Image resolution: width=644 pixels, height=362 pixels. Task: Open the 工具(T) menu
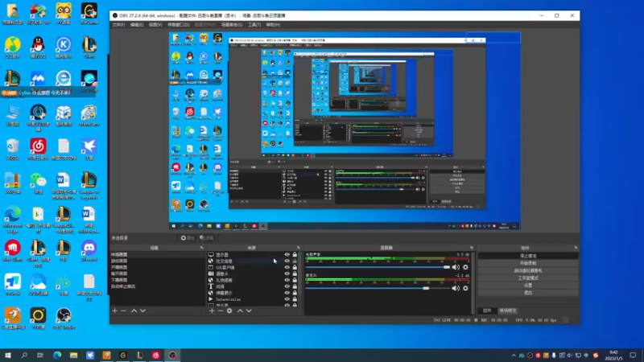click(254, 25)
